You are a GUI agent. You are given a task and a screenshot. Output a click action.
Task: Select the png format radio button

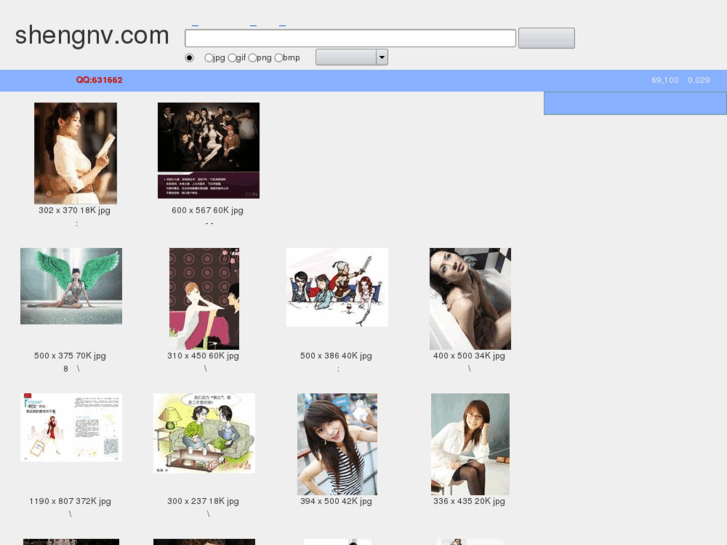252,58
